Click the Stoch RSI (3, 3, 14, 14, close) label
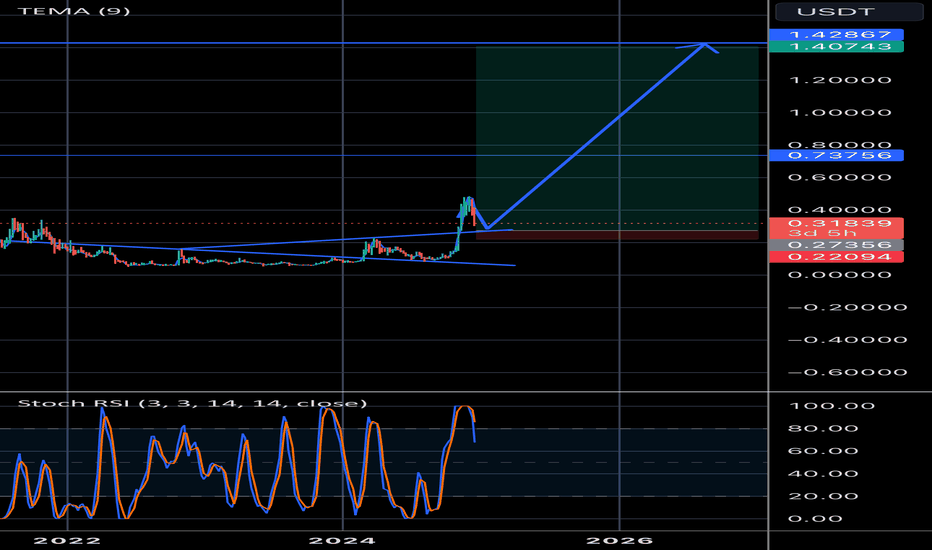 click(192, 403)
